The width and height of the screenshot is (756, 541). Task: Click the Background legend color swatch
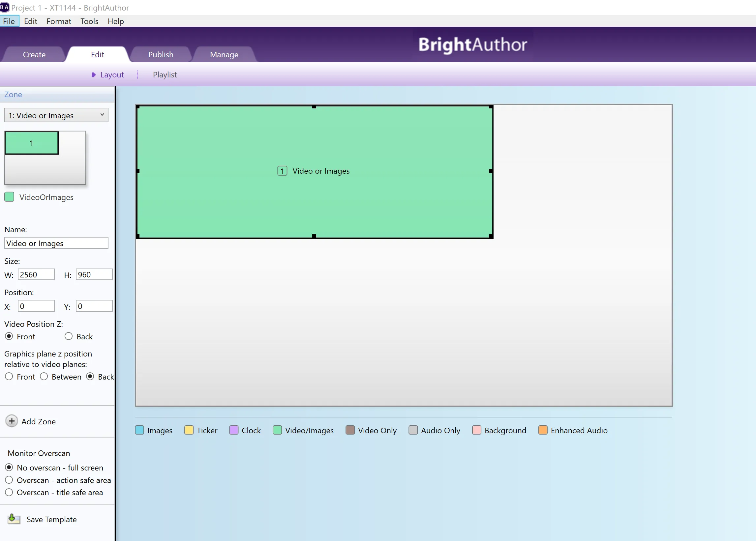point(477,430)
